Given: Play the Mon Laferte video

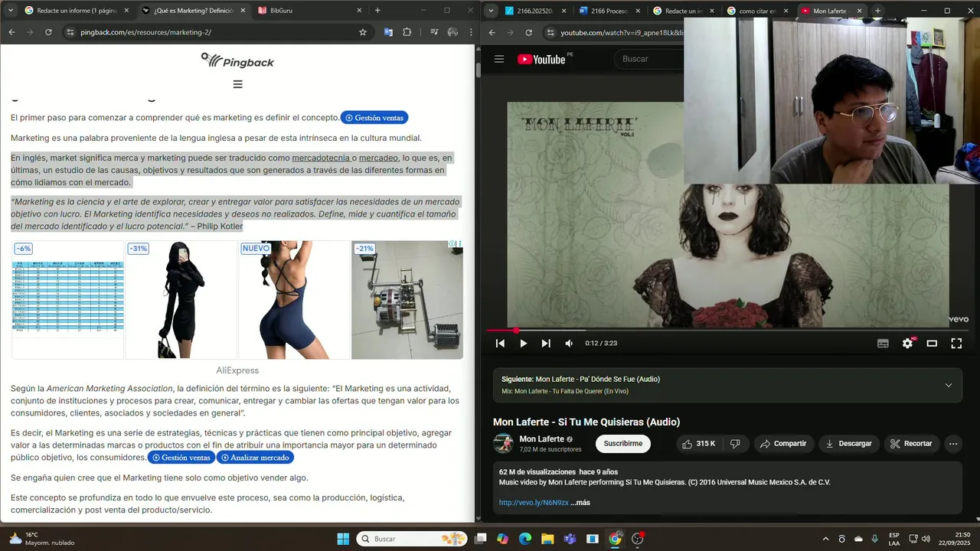Looking at the screenshot, I should [x=523, y=344].
